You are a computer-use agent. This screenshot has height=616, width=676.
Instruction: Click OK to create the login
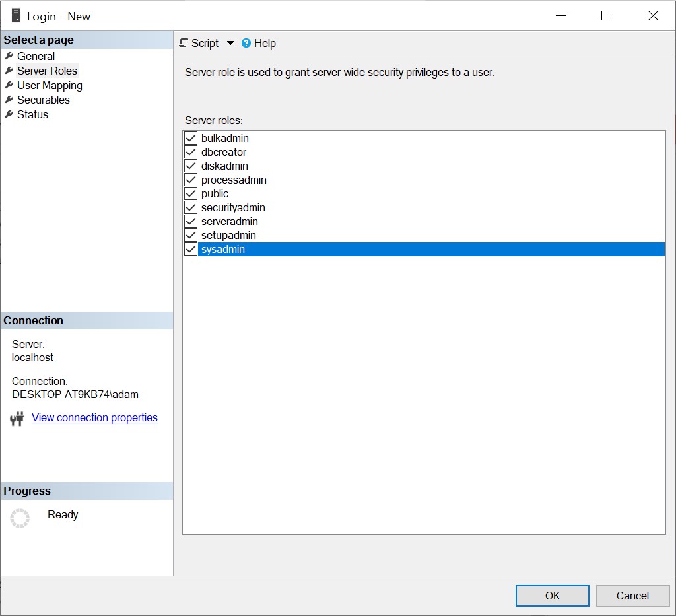(x=552, y=596)
